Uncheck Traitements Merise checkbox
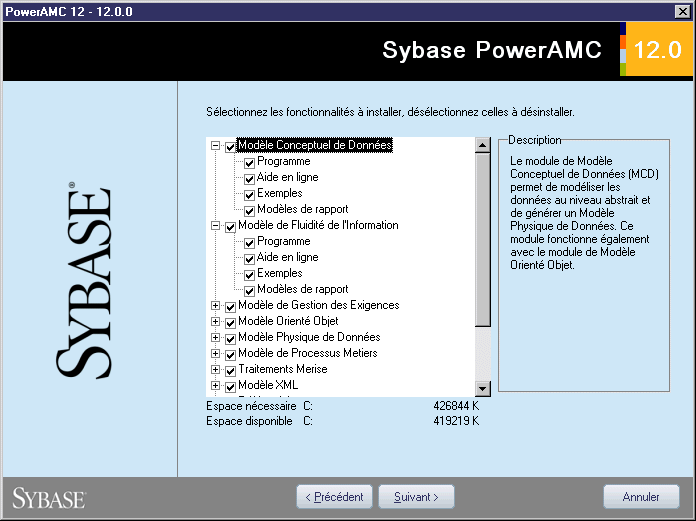The width and height of the screenshot is (696, 521). [x=230, y=371]
